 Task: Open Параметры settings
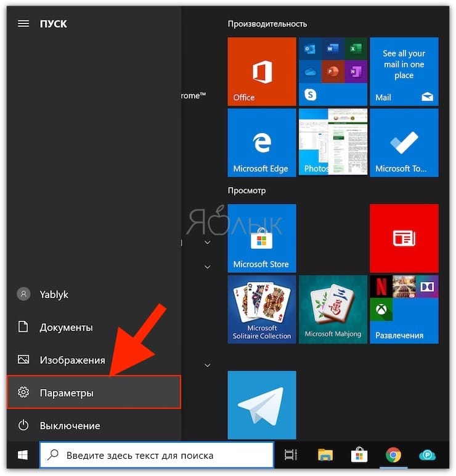point(94,392)
